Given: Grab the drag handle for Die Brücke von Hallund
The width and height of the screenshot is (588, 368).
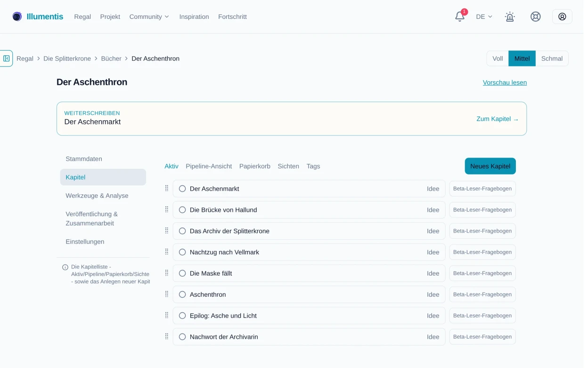Looking at the screenshot, I should point(166,209).
